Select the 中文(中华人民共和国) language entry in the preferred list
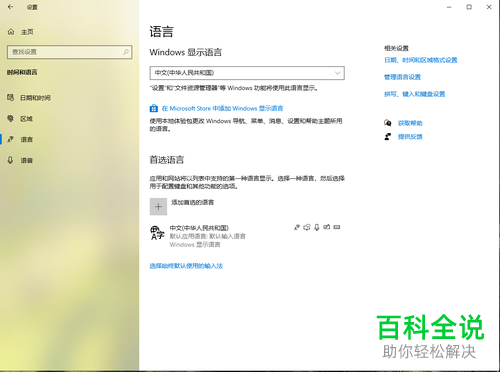The image size is (500, 372). [247, 236]
